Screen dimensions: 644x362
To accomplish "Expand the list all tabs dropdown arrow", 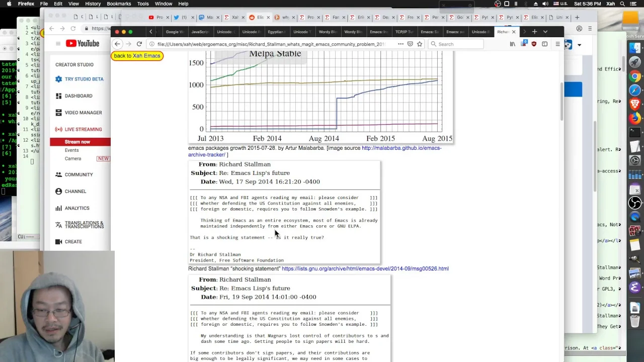I will (545, 32).
